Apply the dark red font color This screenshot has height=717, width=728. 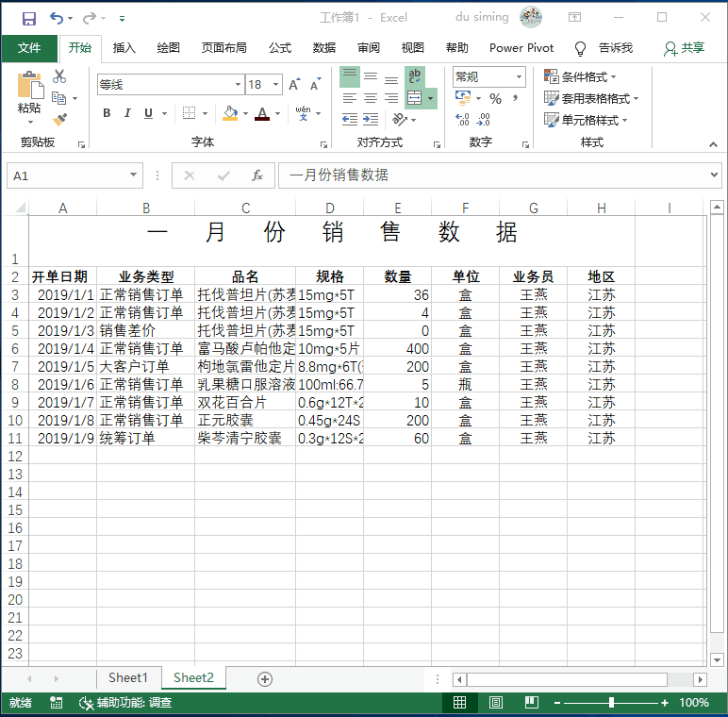[x=262, y=113]
